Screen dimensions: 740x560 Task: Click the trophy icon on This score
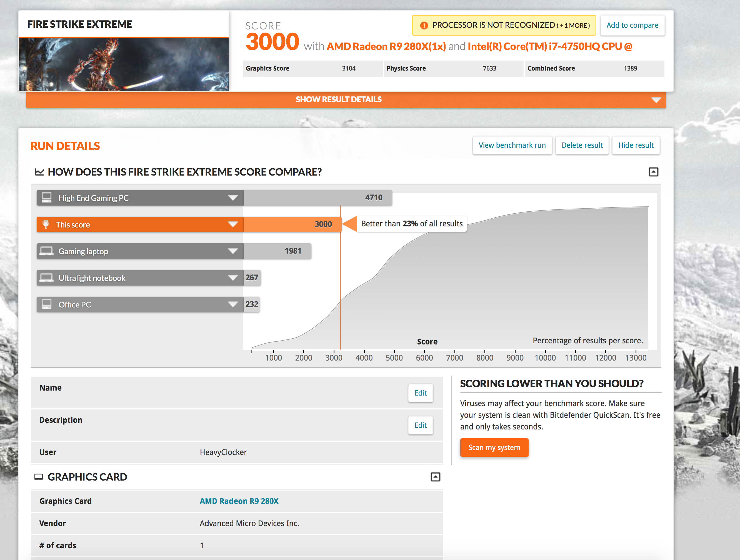click(x=46, y=224)
